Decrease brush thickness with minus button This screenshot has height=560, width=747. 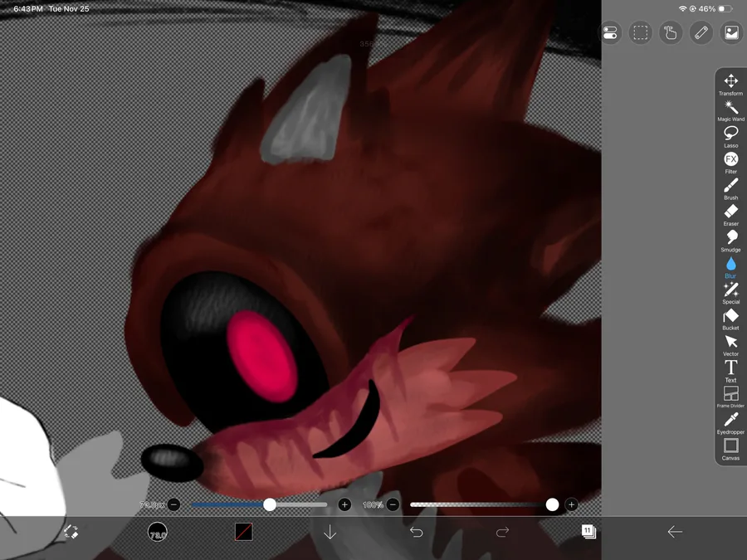[174, 504]
